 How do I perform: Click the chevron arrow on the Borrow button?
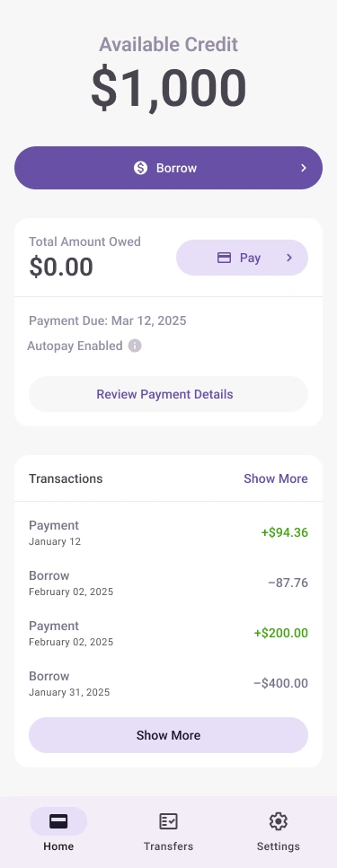tap(303, 168)
